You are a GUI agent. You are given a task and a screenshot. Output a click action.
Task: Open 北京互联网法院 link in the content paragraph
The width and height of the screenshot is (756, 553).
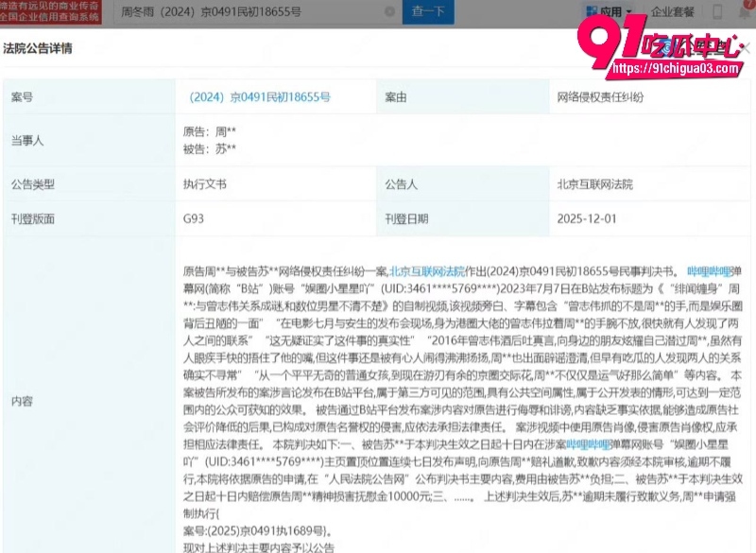427,271
